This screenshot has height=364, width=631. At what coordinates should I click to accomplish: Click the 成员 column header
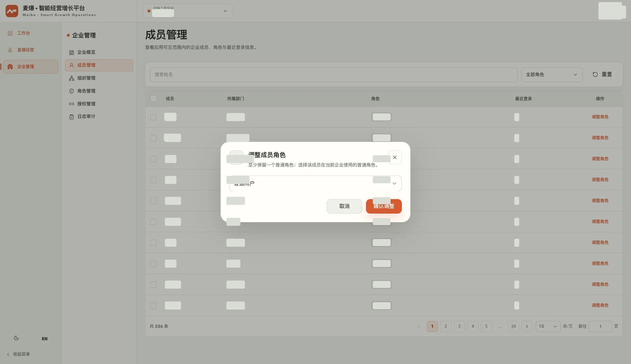170,99
